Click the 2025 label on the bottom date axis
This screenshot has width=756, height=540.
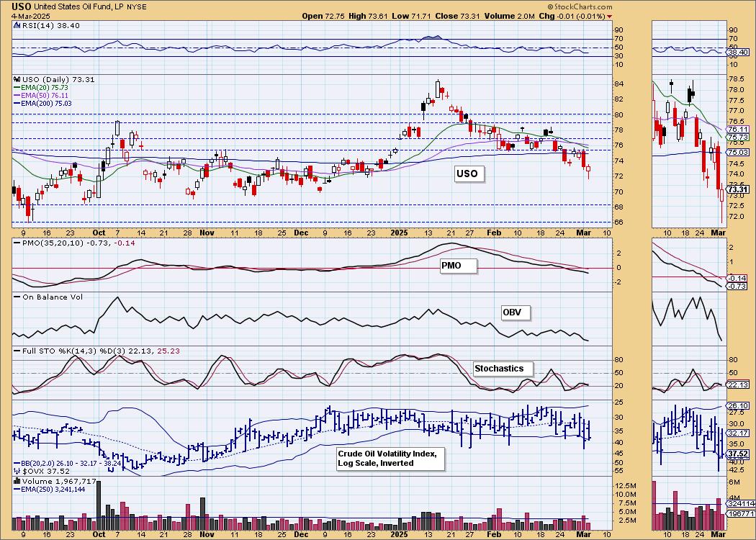pyautogui.click(x=400, y=535)
